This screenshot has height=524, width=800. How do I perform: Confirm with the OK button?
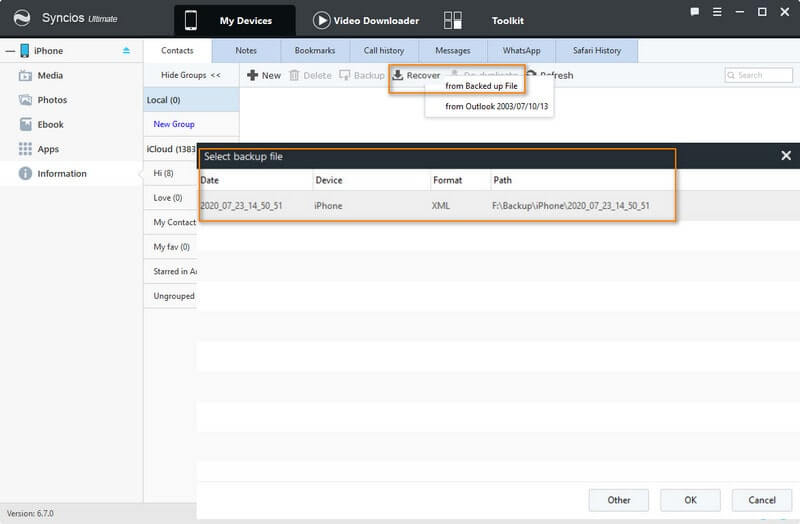pos(690,500)
